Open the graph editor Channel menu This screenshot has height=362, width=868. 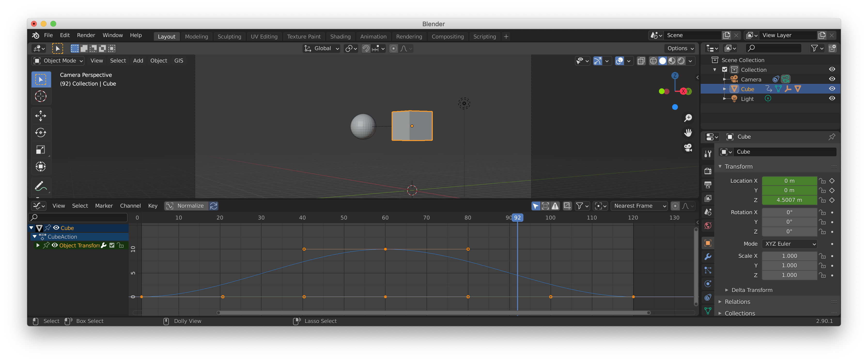point(130,206)
